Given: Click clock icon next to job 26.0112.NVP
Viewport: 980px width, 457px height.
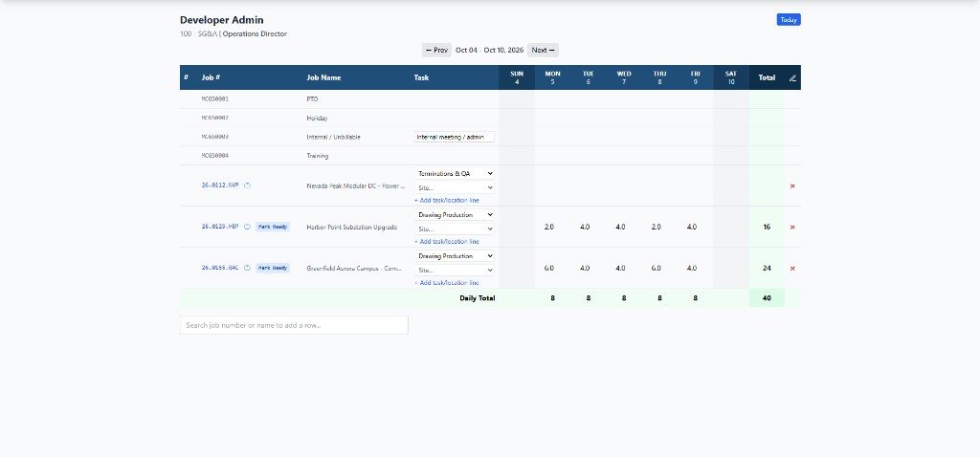Looking at the screenshot, I should (247, 185).
